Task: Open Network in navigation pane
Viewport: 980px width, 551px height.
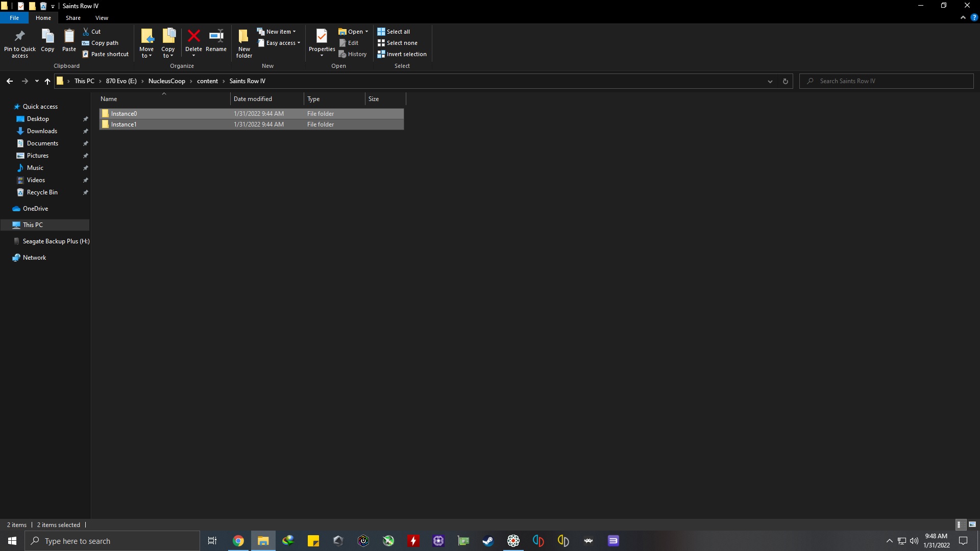Action: coord(34,258)
